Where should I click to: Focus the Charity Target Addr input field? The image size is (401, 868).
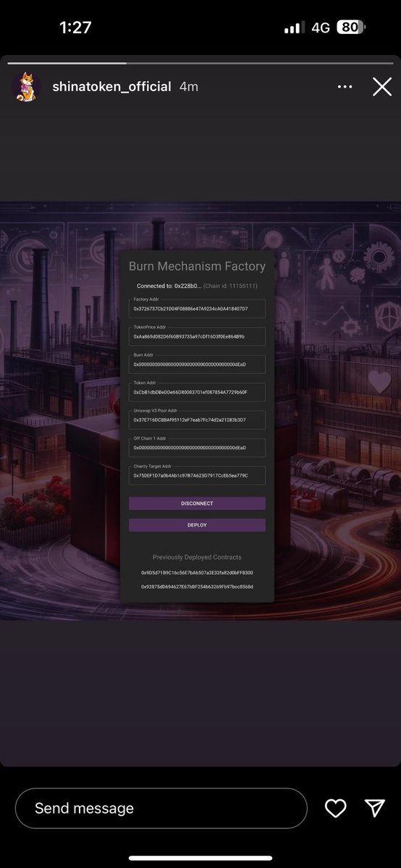pos(197,475)
